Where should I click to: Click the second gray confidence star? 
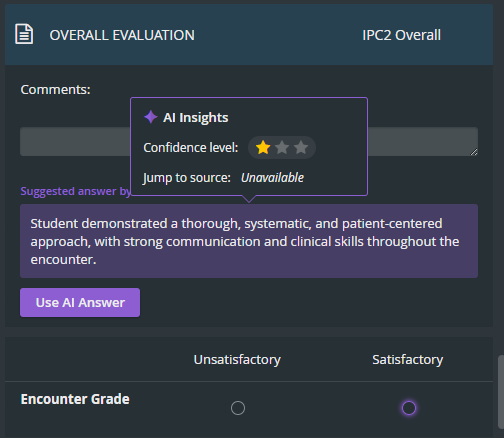click(282, 147)
